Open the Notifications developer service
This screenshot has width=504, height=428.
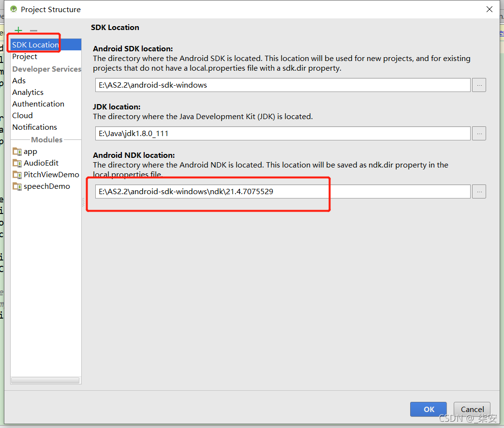click(35, 127)
